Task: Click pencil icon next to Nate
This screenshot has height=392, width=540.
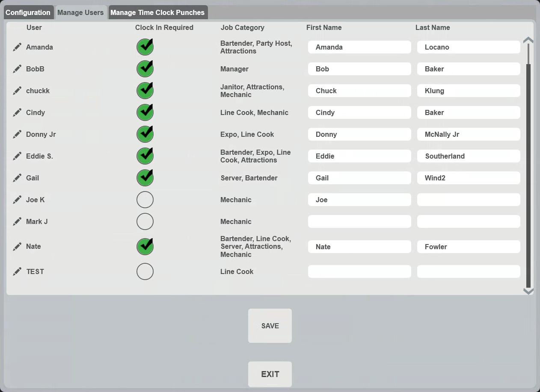Action: 17,246
